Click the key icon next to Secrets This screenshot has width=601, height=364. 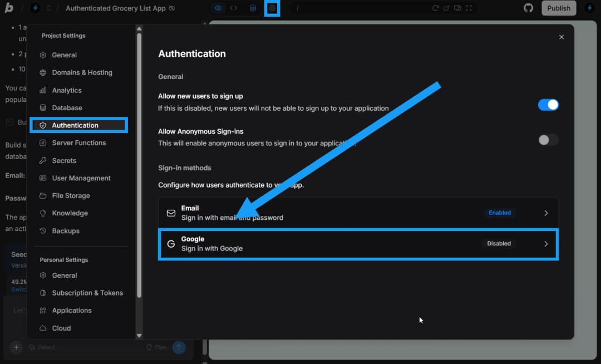point(43,160)
